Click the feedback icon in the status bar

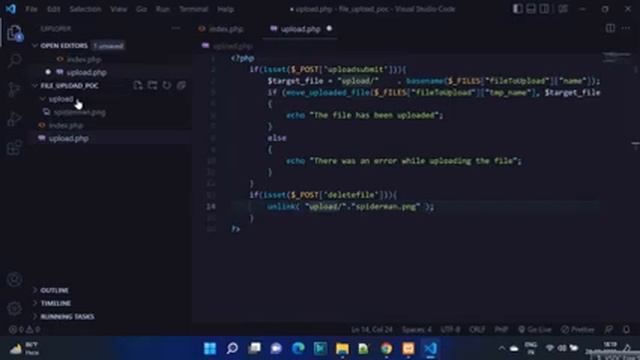[609, 329]
